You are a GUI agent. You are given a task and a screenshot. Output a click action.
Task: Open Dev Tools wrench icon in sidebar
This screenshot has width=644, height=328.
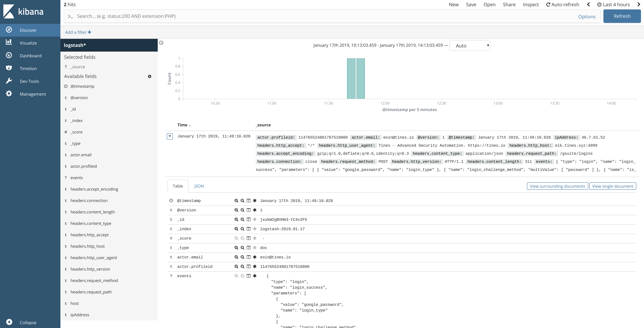(9, 81)
